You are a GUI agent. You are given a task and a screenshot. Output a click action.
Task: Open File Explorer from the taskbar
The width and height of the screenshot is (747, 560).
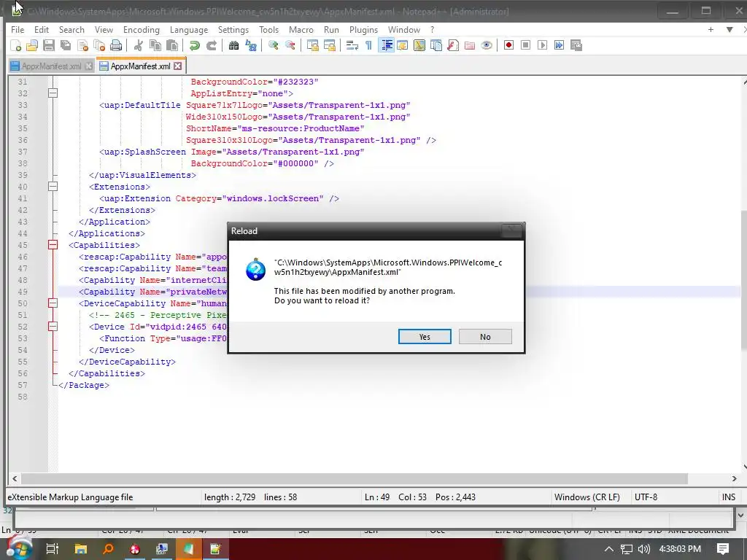[80, 549]
